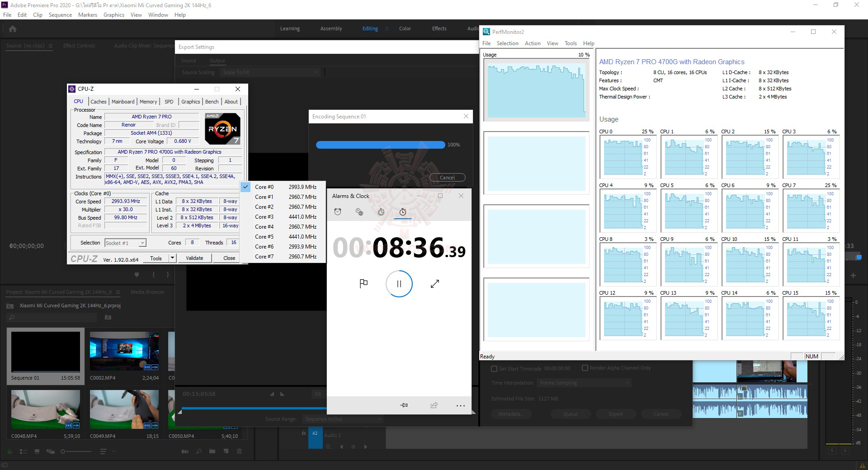868x470 pixels.
Task: Go to the Premiere Home screen
Action: point(13,28)
